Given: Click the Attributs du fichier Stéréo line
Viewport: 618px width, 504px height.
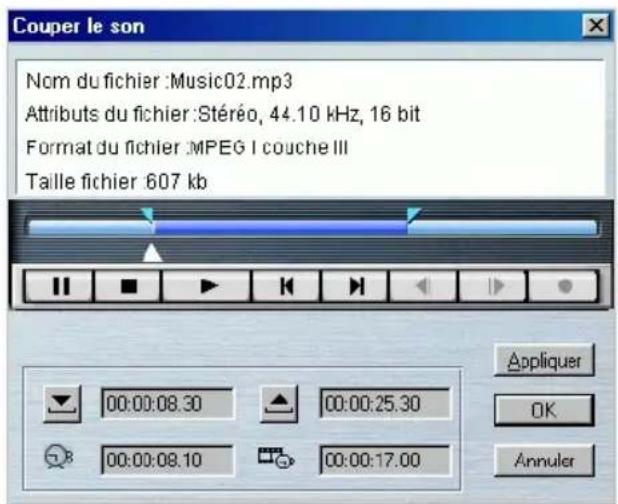Looking at the screenshot, I should click(223, 114).
